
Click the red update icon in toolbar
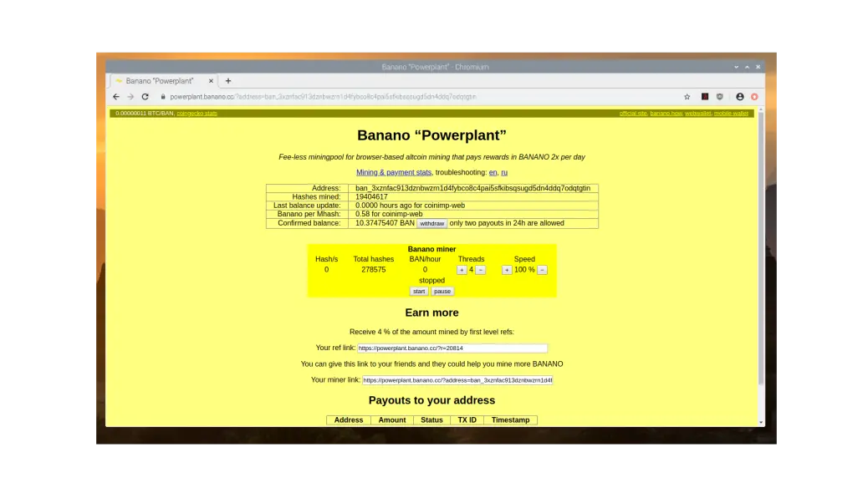(x=754, y=97)
